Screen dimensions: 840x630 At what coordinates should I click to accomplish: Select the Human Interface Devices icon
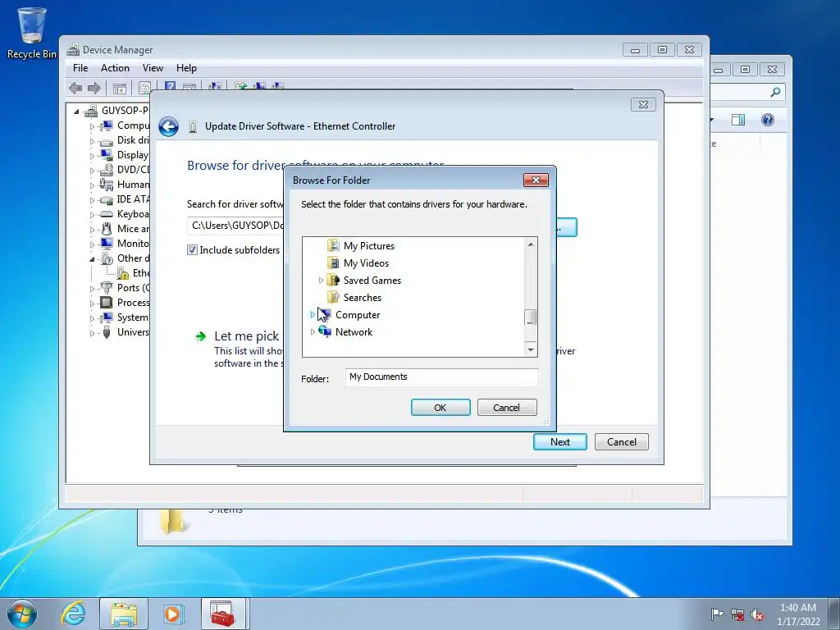[x=107, y=185]
